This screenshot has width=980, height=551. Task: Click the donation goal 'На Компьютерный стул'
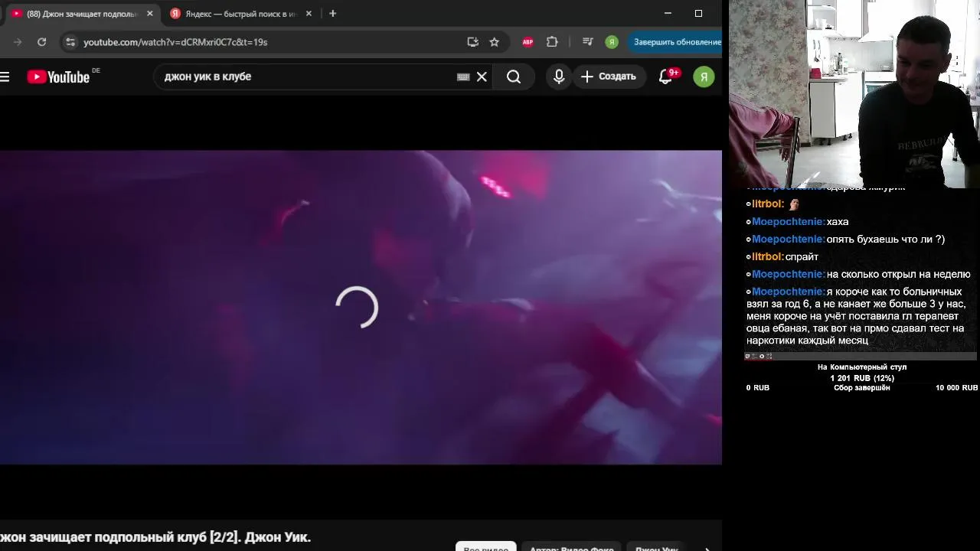click(862, 367)
